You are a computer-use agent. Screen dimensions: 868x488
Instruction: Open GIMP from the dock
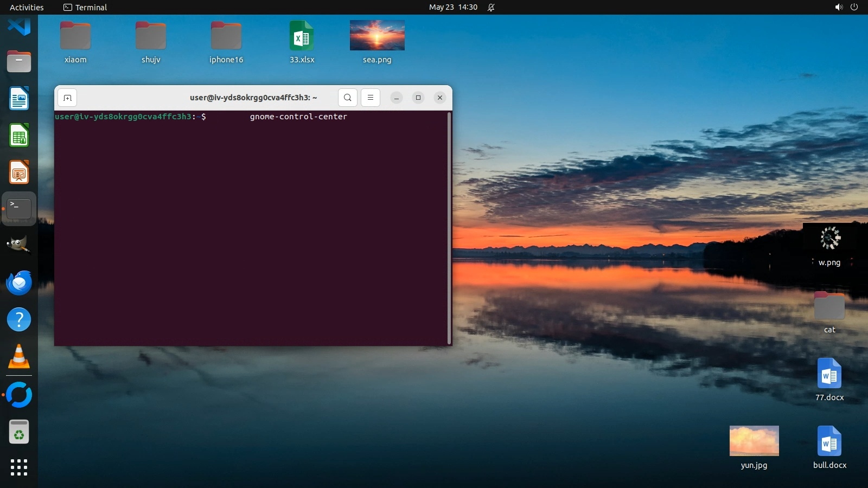point(19,245)
